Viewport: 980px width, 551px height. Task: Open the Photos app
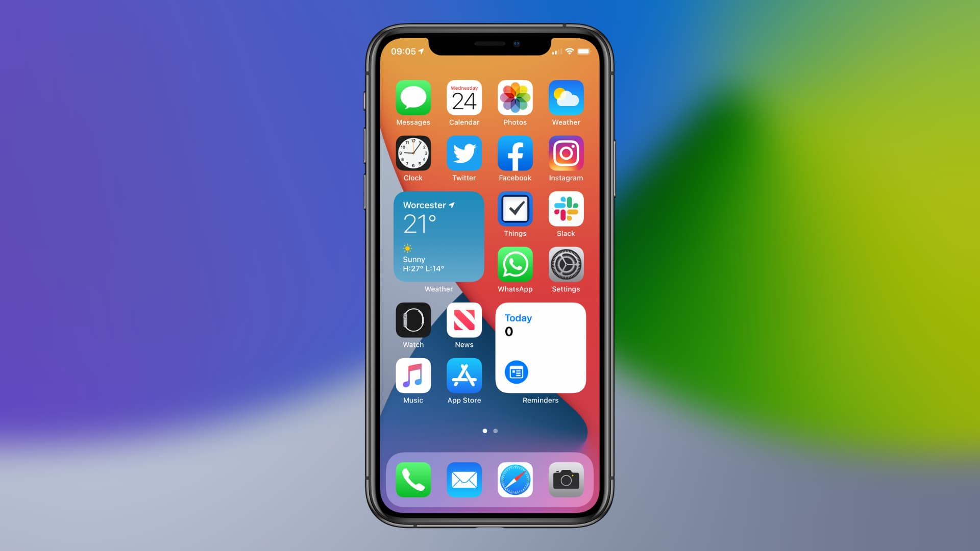pyautogui.click(x=515, y=98)
